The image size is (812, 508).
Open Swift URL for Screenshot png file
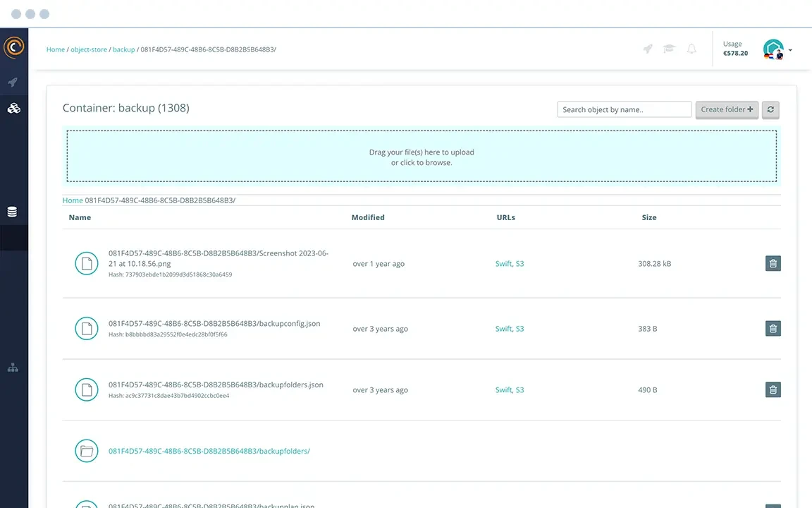503,264
